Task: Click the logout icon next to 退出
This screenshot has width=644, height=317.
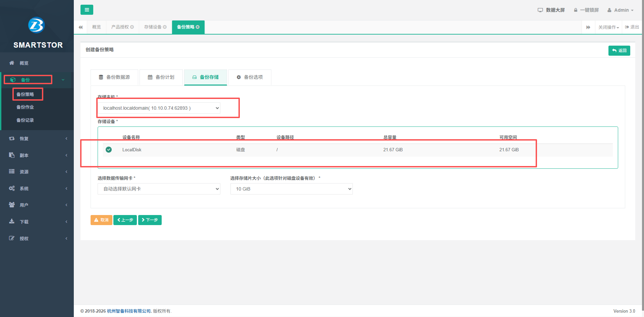Action: pos(627,27)
